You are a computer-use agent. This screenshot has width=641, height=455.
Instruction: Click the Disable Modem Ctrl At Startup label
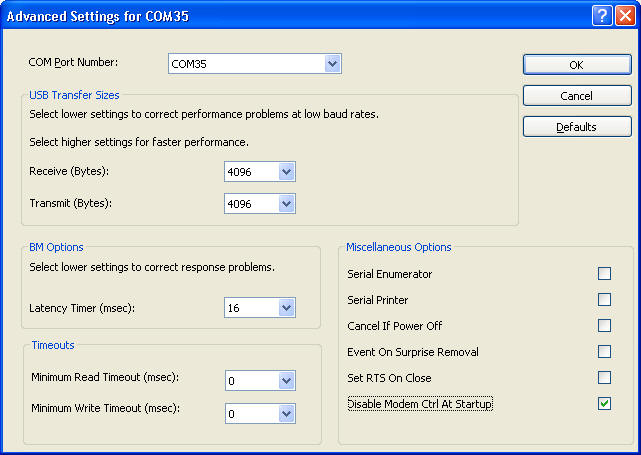click(x=420, y=404)
